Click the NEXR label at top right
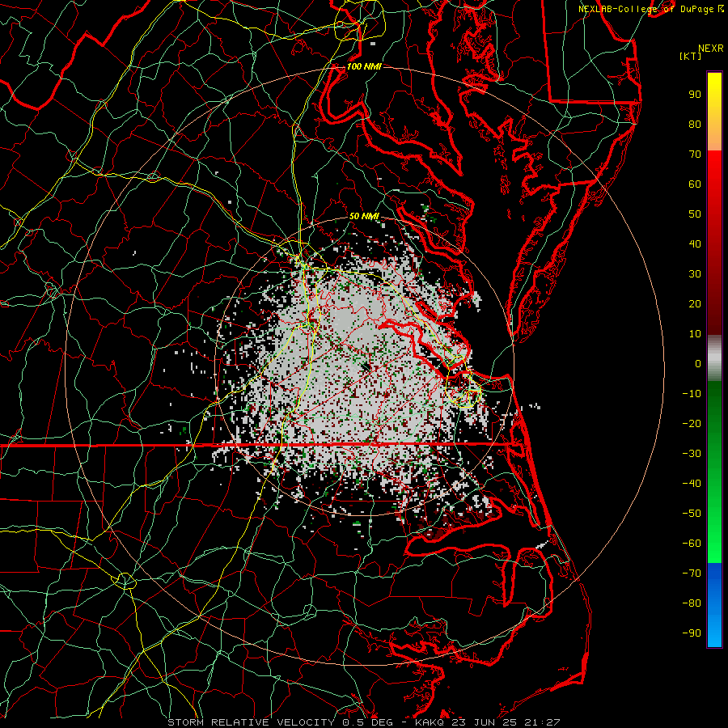This screenshot has width=728, height=728. tap(711, 49)
